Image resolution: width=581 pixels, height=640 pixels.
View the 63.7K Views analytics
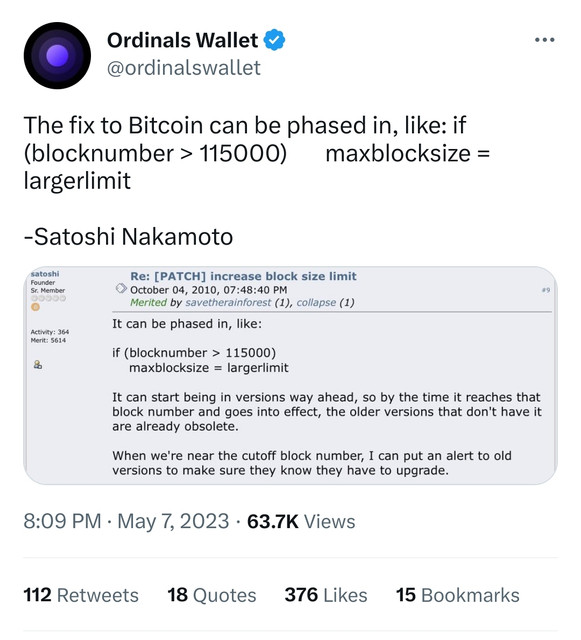click(x=301, y=521)
